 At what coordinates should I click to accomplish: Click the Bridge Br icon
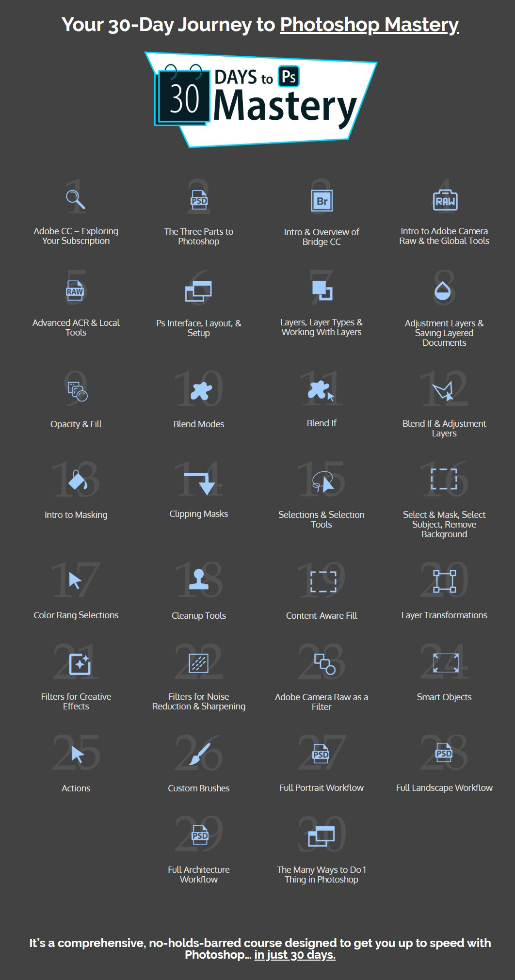(322, 200)
